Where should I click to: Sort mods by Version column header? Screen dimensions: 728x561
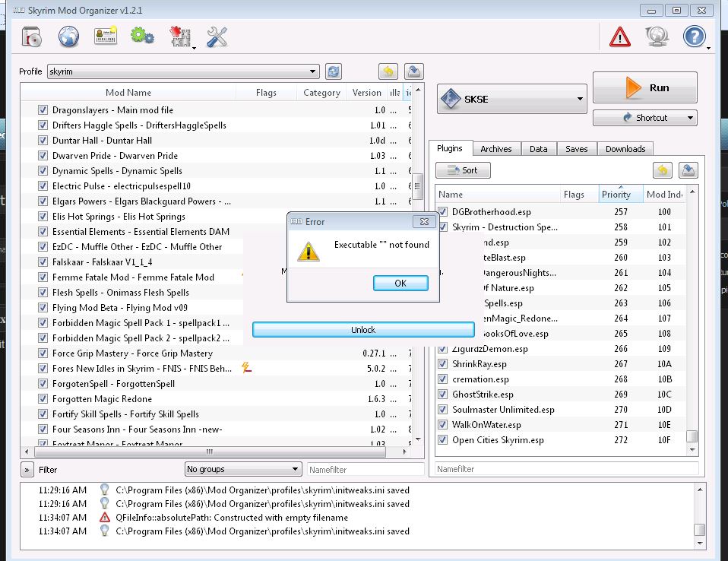(366, 93)
